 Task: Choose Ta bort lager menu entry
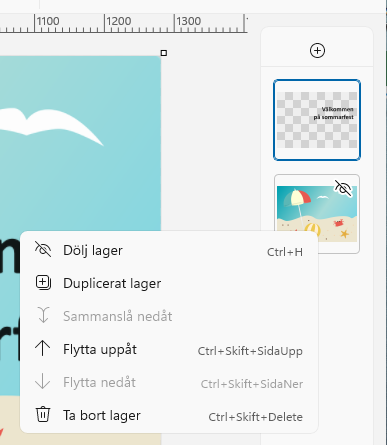click(169, 416)
